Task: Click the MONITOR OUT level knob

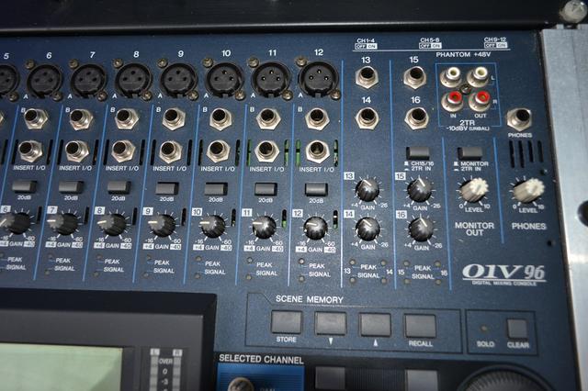Action: tap(474, 188)
